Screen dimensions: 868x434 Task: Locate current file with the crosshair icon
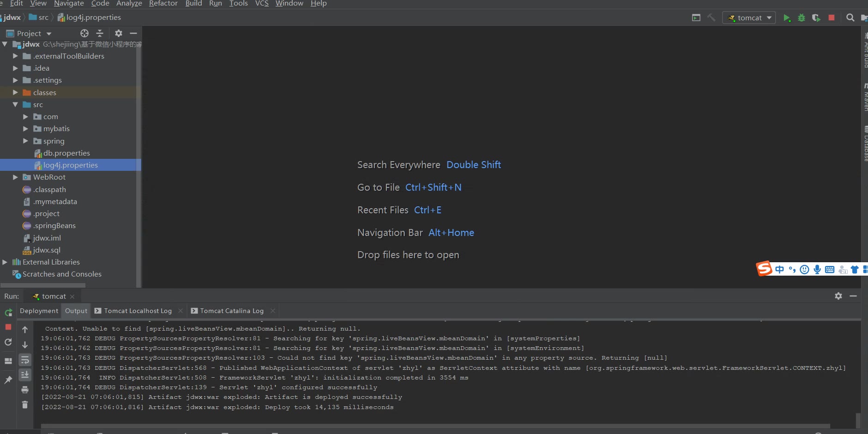[x=84, y=33]
